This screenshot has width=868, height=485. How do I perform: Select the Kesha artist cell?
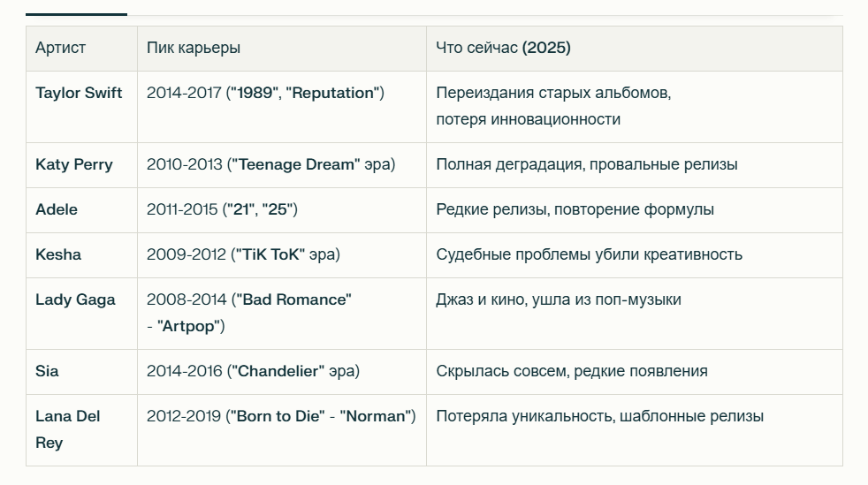58,254
